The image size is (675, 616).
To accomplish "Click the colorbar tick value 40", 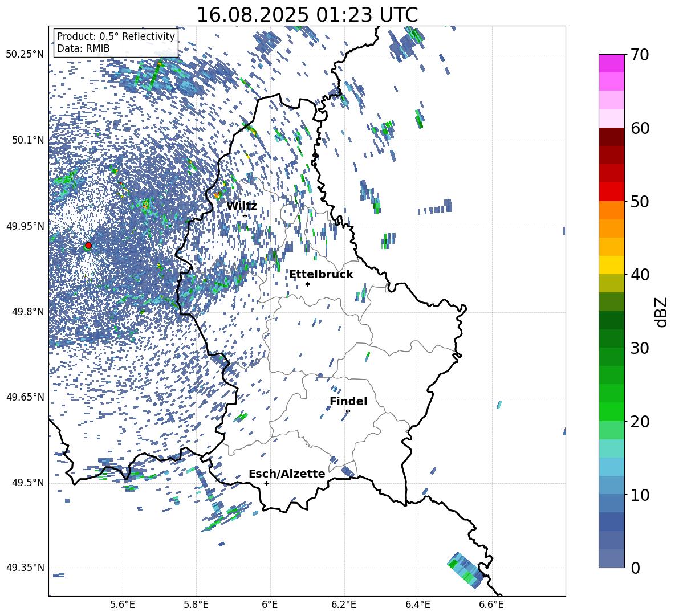I will coord(640,275).
